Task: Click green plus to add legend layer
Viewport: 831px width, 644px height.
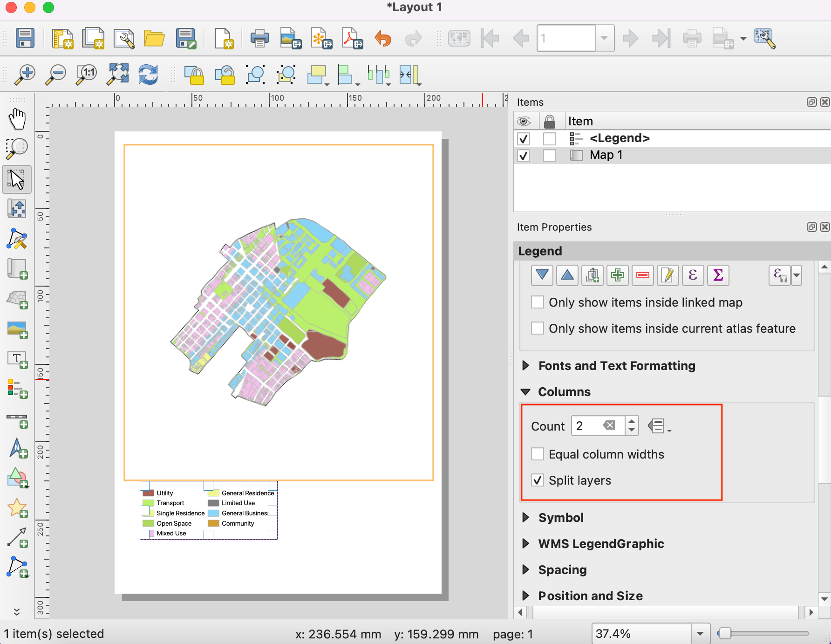Action: point(617,275)
